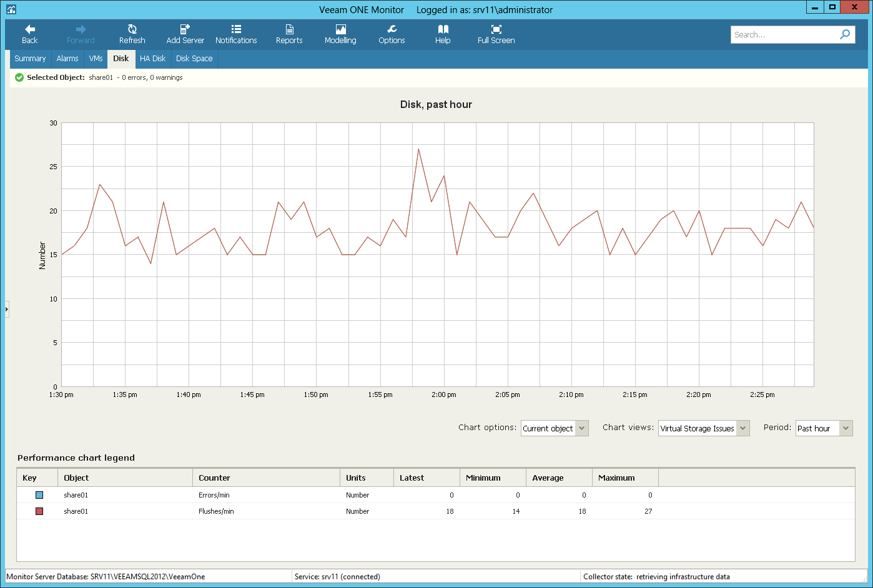Switch to the Alarms tab
This screenshot has height=588, width=873.
pos(67,59)
